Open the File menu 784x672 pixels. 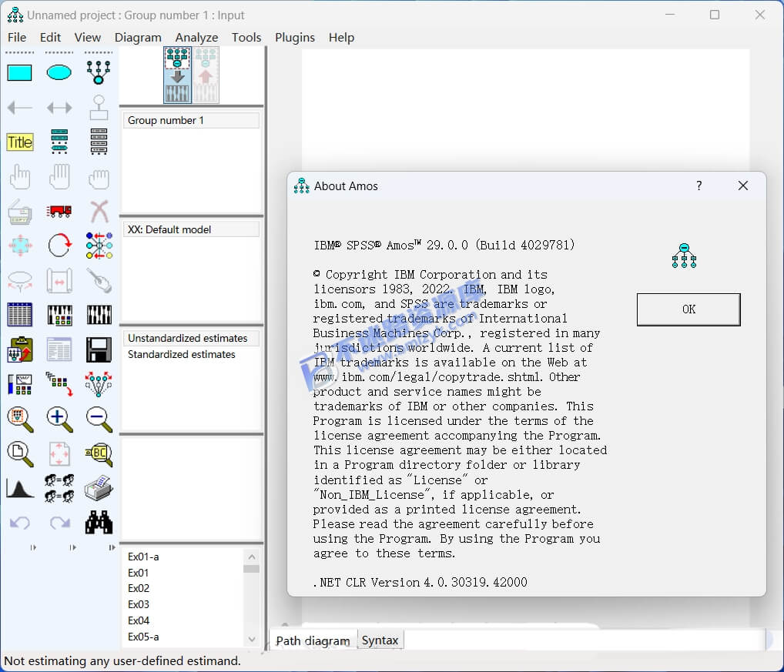pos(17,38)
